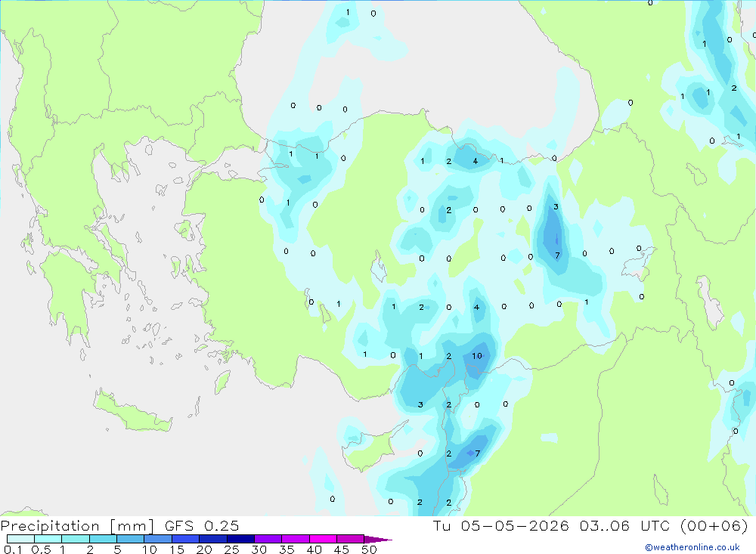Click the 30–35 mm purple legend swatch
Viewport: 756px width, 554px height.
pyautogui.click(x=268, y=539)
